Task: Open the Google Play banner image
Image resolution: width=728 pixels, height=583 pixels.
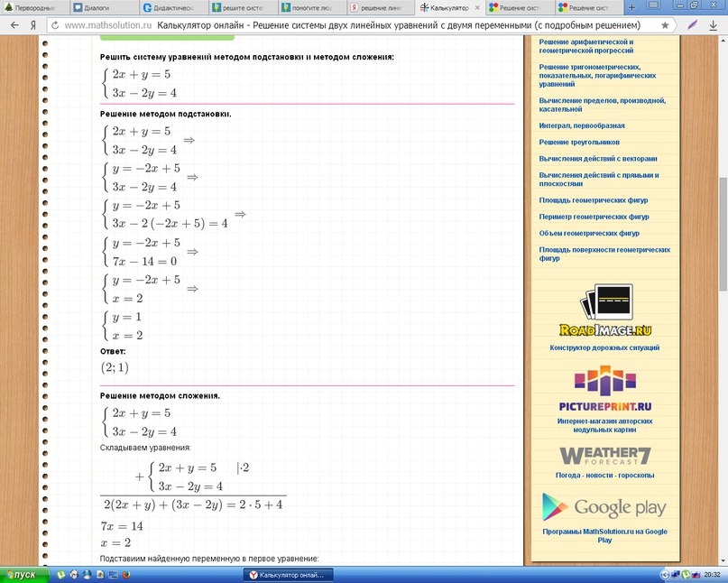Action: click(x=604, y=507)
